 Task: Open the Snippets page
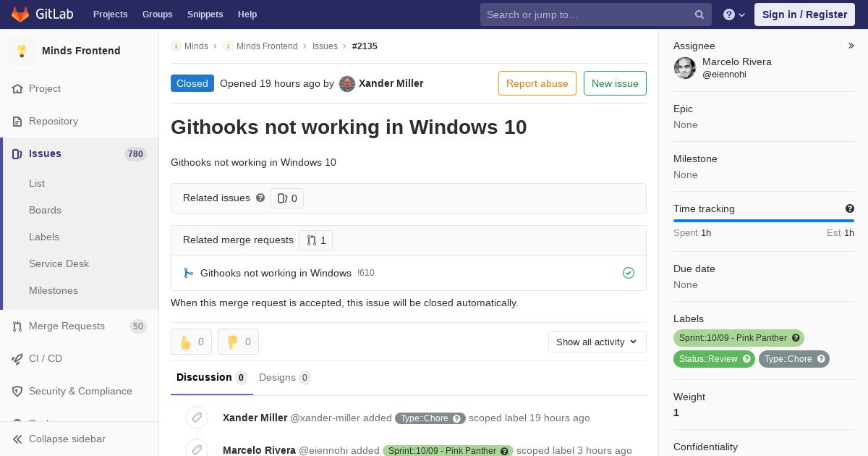[x=205, y=14]
